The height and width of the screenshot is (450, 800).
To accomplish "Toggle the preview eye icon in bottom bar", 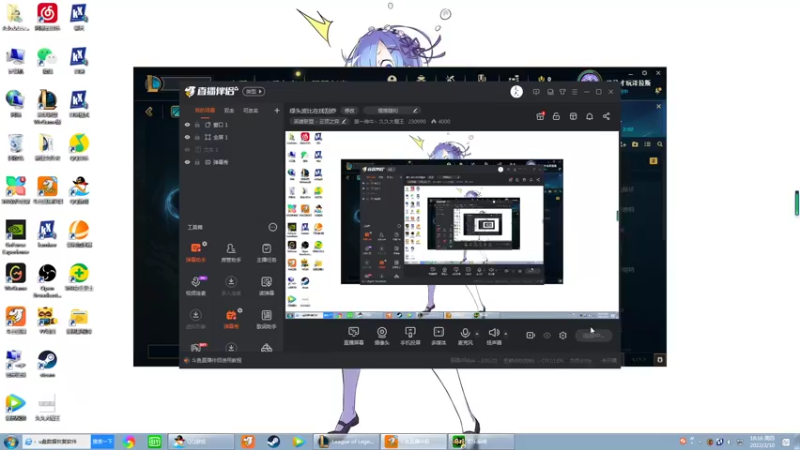I will pyautogui.click(x=547, y=335).
